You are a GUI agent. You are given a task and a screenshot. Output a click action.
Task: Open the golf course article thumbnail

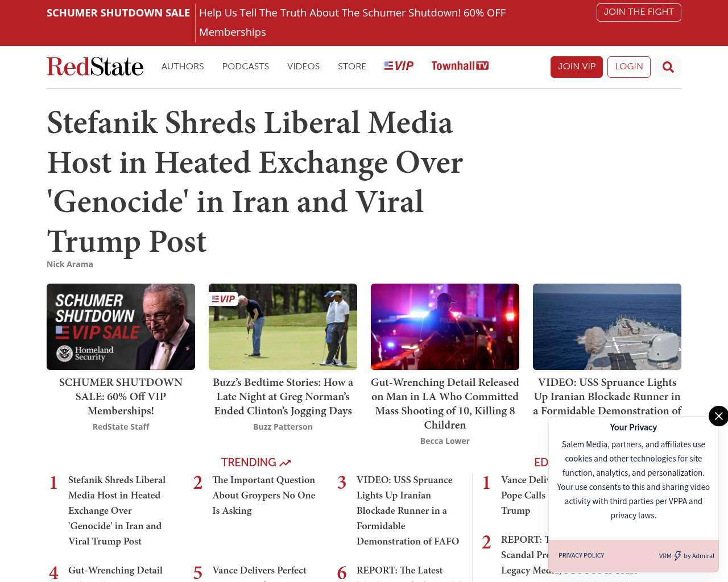tap(283, 327)
